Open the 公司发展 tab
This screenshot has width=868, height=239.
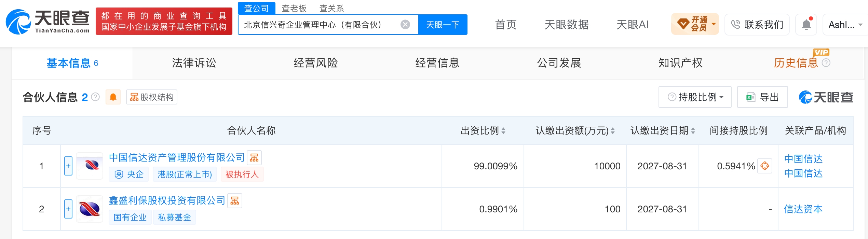tap(559, 63)
